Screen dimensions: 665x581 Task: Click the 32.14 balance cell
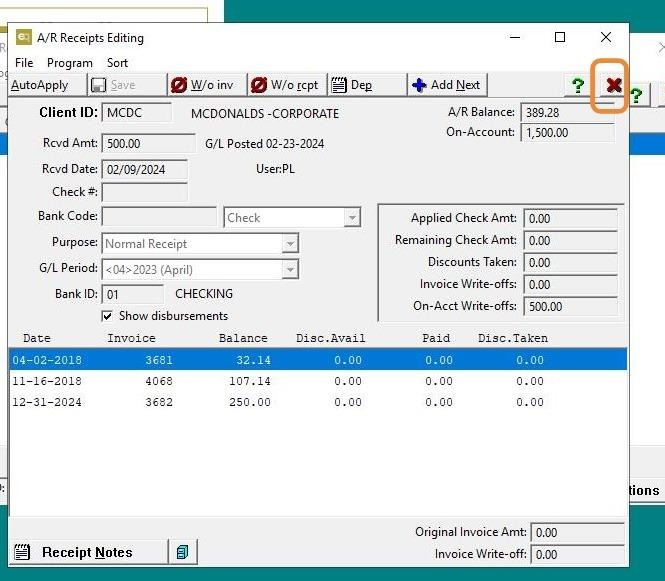click(x=253, y=360)
